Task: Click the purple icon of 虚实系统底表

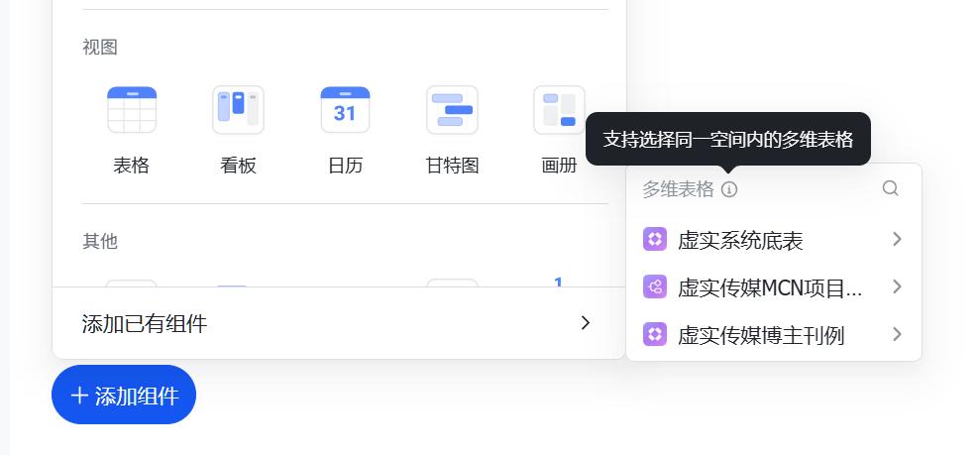Action: (x=655, y=239)
